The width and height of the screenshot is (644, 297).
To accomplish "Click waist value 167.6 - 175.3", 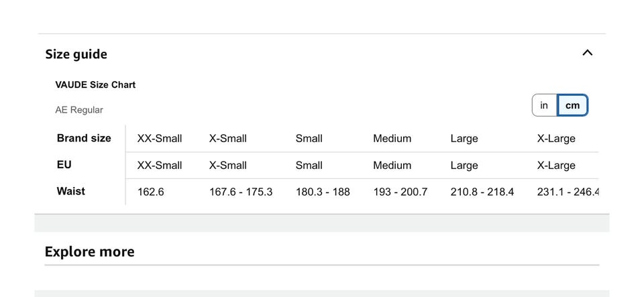I will (x=241, y=192).
